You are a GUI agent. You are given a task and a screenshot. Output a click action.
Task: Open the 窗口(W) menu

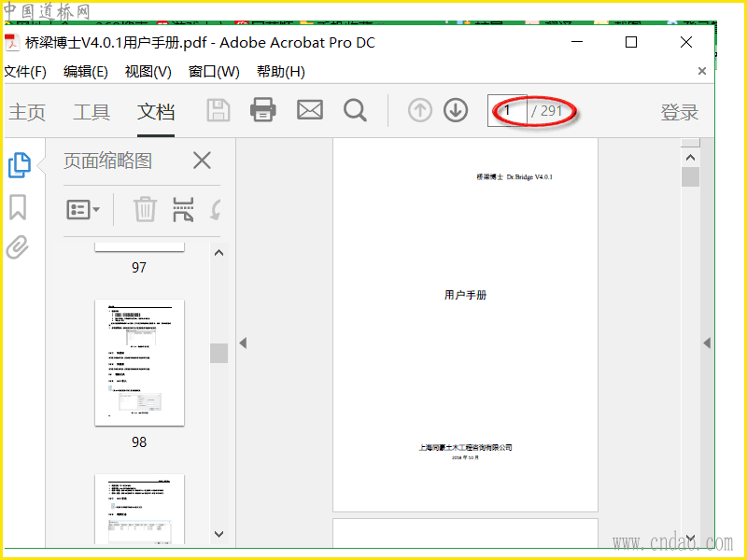214,72
